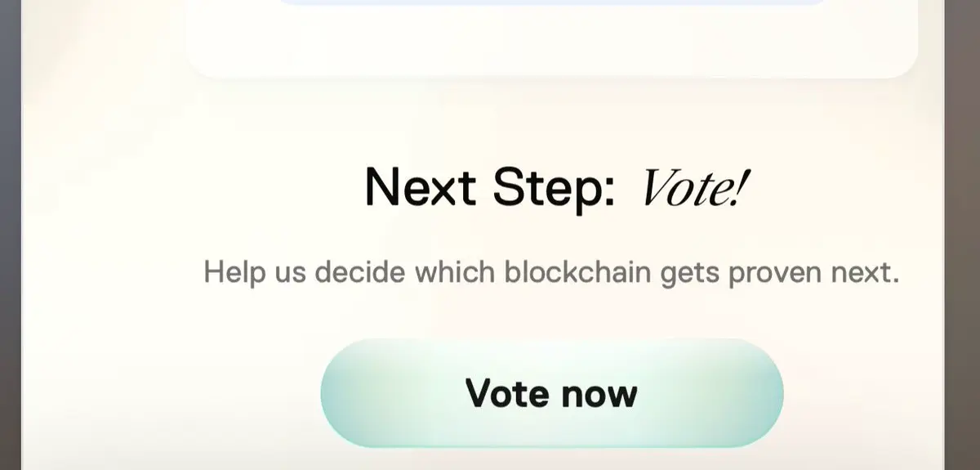
Task: Click the exclamation mark after italic Vote
Action: pos(741,187)
